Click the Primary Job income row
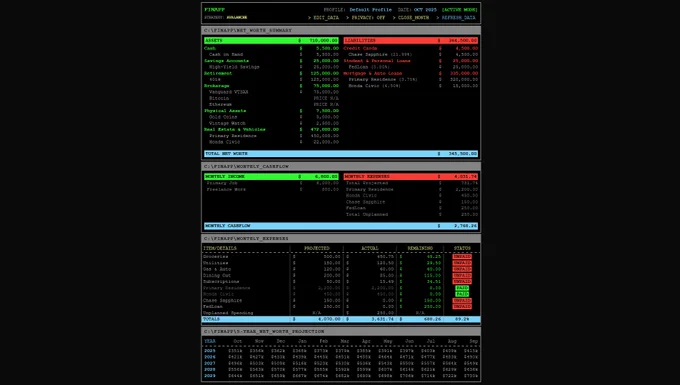Screen dimensions: 680x385 click(x=271, y=183)
